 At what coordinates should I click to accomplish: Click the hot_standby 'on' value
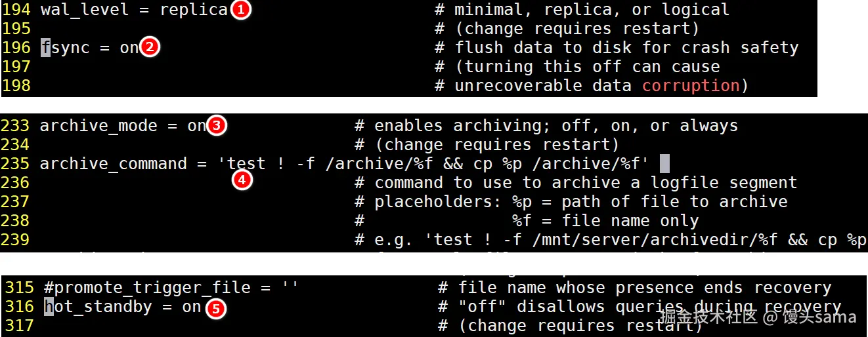[x=192, y=307]
